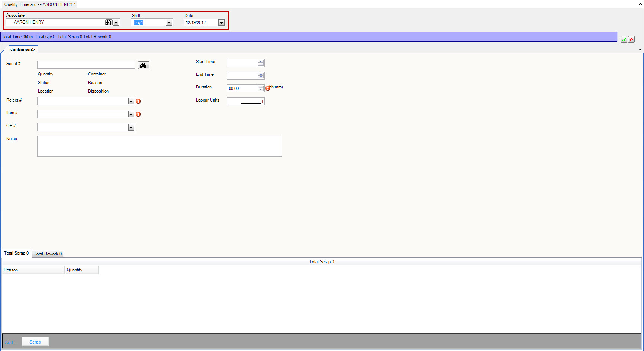Switch to the Total Rework 0 tab

coord(48,254)
